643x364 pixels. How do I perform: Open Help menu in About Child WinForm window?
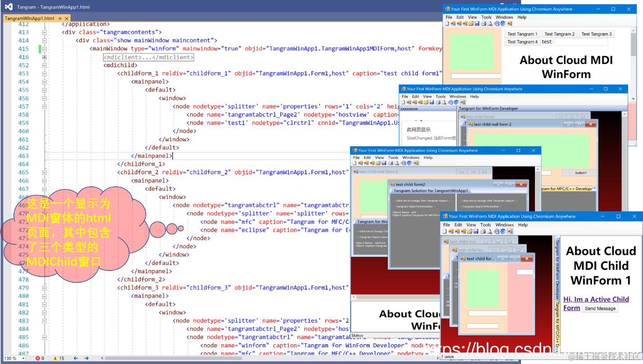[x=522, y=225]
